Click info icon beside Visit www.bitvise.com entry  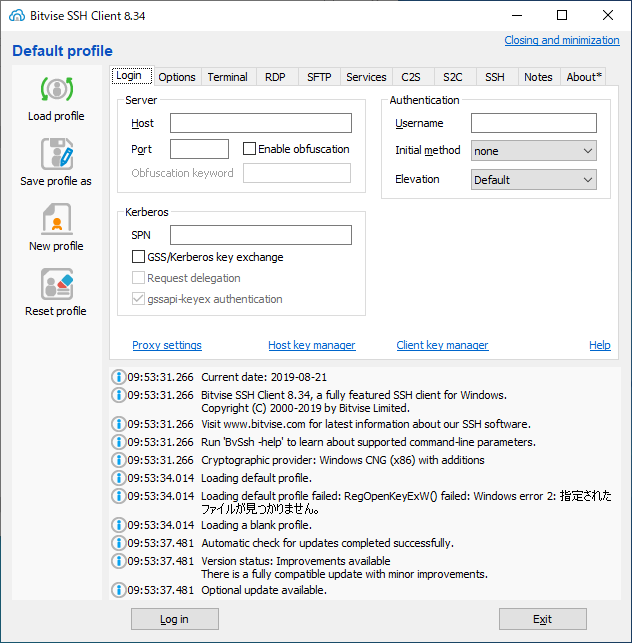pos(119,424)
